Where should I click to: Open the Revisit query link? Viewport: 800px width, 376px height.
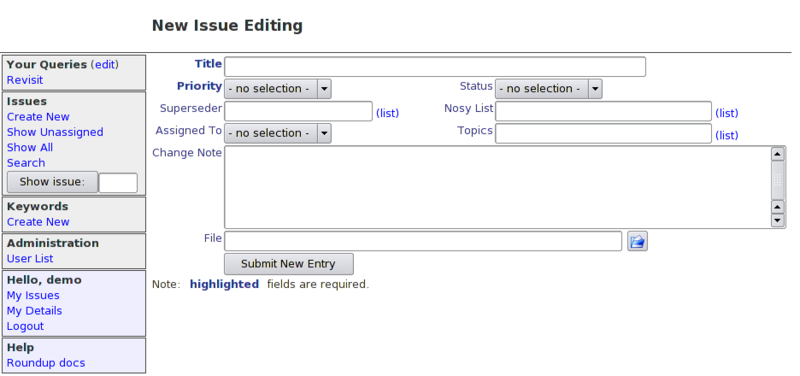point(25,80)
